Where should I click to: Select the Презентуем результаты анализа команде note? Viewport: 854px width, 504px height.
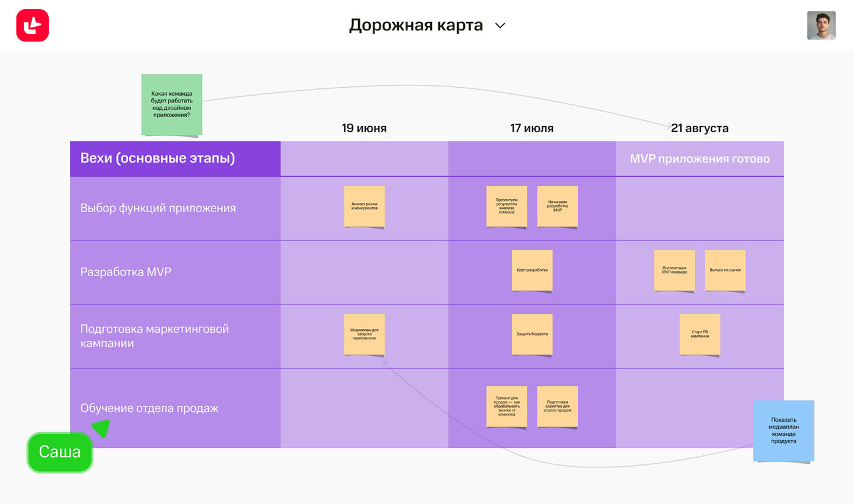506,207
